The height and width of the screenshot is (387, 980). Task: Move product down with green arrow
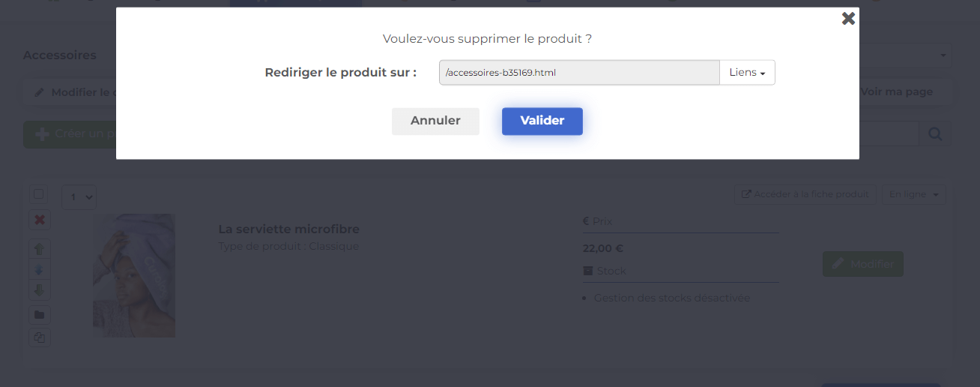(x=40, y=289)
